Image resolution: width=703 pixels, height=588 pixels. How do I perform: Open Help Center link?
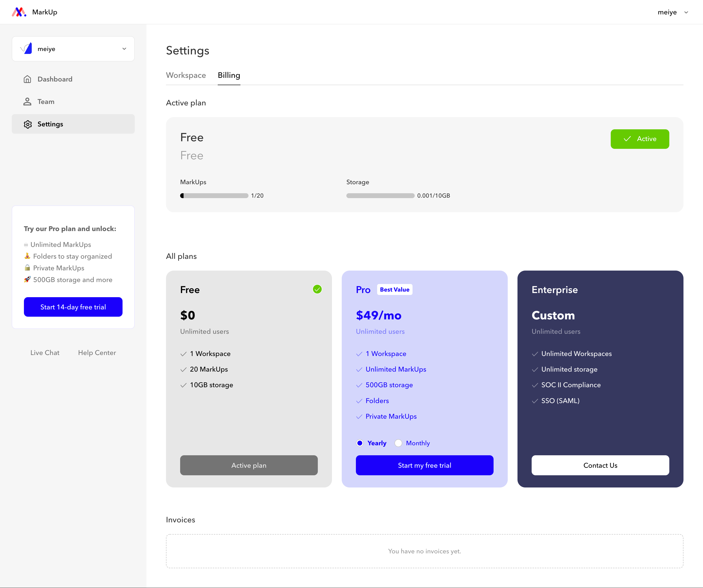(97, 353)
